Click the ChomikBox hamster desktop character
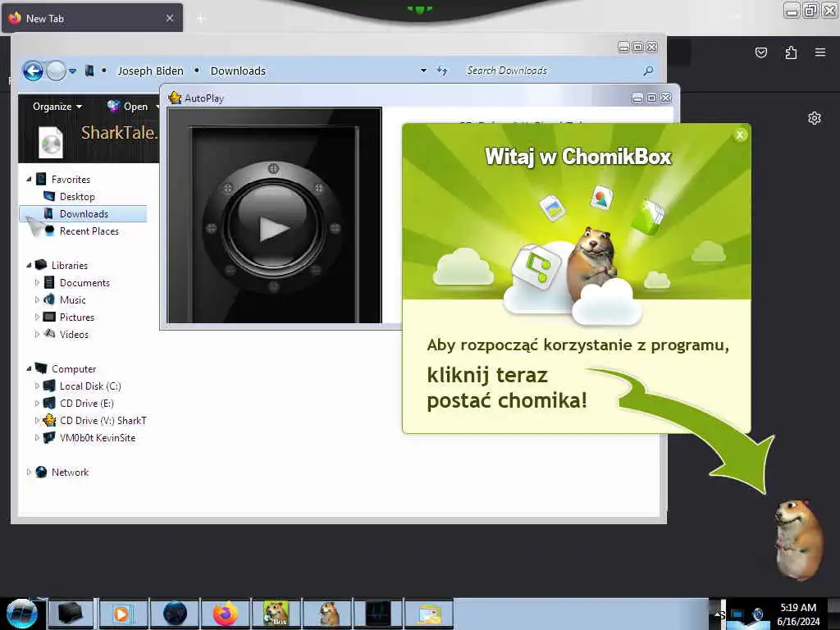Viewport: 840px width, 630px height. click(798, 540)
